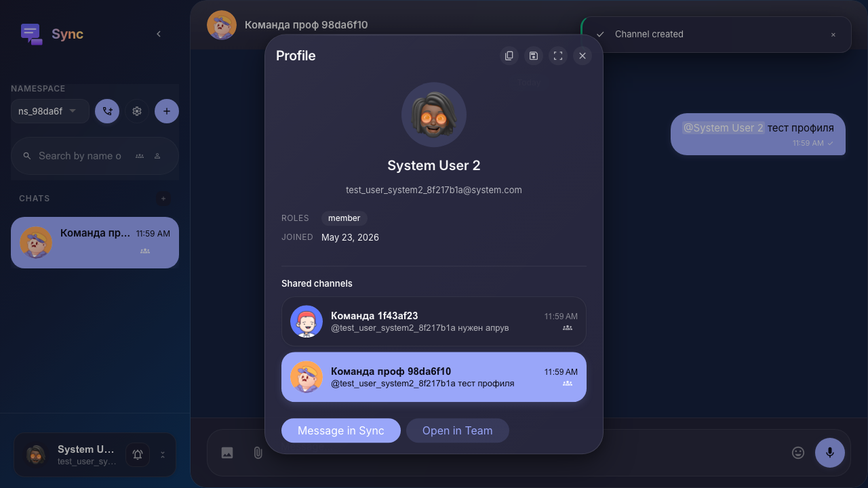868x488 pixels.
Task: Open the ns_98da6f namespace dropdown
Action: tap(50, 111)
